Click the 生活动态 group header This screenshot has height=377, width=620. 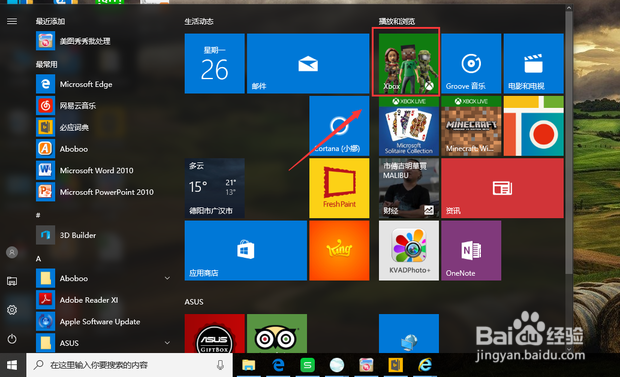point(199,21)
